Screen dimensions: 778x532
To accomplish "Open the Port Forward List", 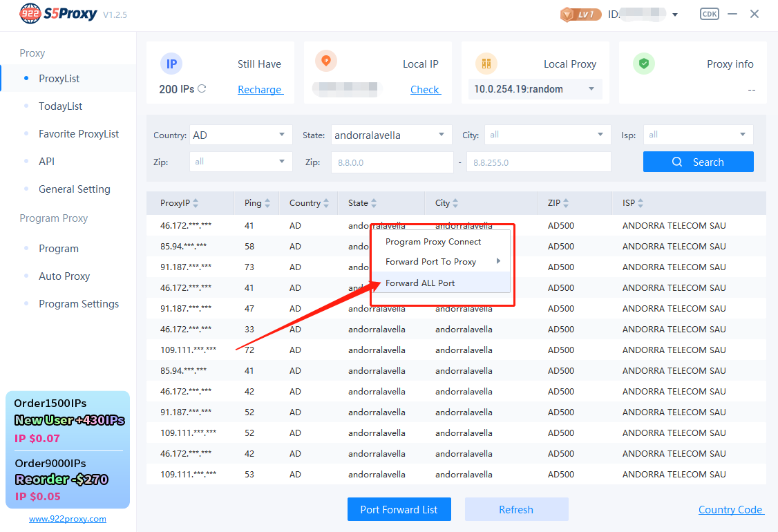I will coord(399,509).
